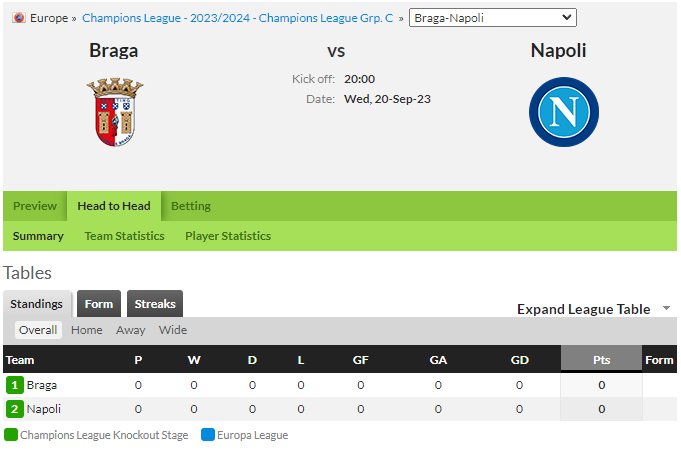Select the Head to Head tab
This screenshot has width=681, height=460.
coord(114,206)
